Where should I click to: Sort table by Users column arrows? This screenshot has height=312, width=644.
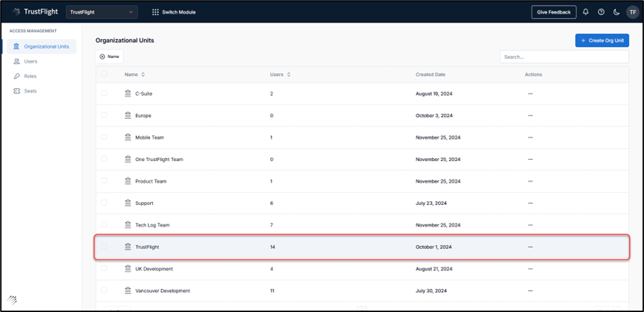pyautogui.click(x=289, y=74)
